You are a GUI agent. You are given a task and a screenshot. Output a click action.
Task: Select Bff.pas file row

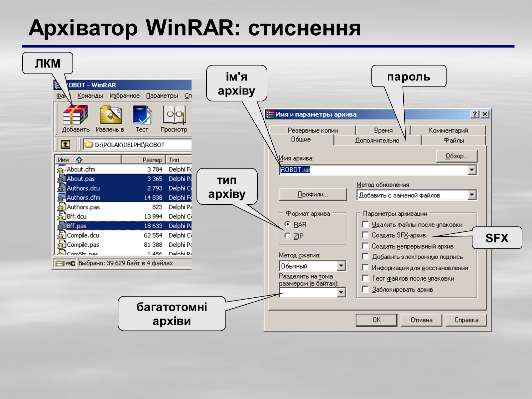point(123,226)
